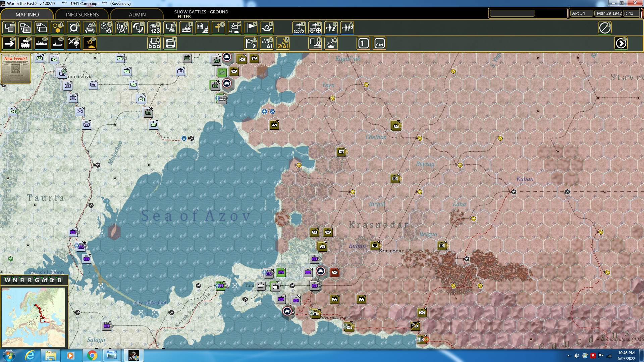Click the T: 41 turn counter

tap(631, 13)
